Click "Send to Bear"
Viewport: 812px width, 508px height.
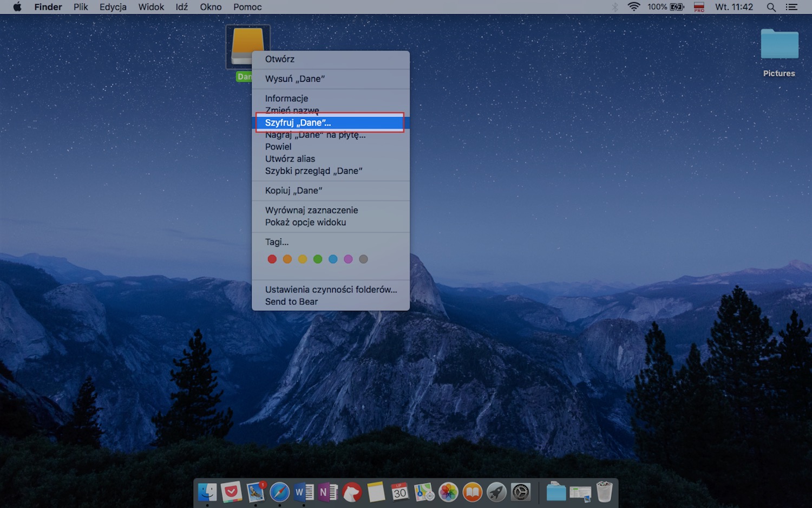(x=291, y=302)
